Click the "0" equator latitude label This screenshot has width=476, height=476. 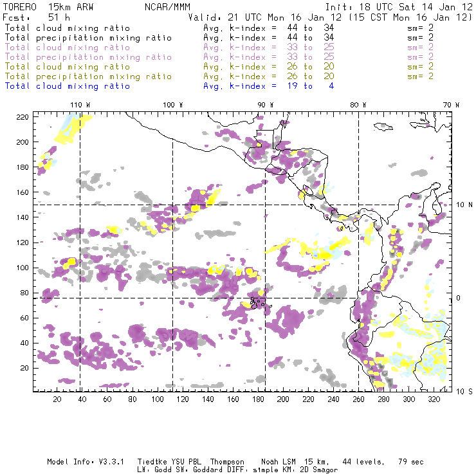click(459, 298)
